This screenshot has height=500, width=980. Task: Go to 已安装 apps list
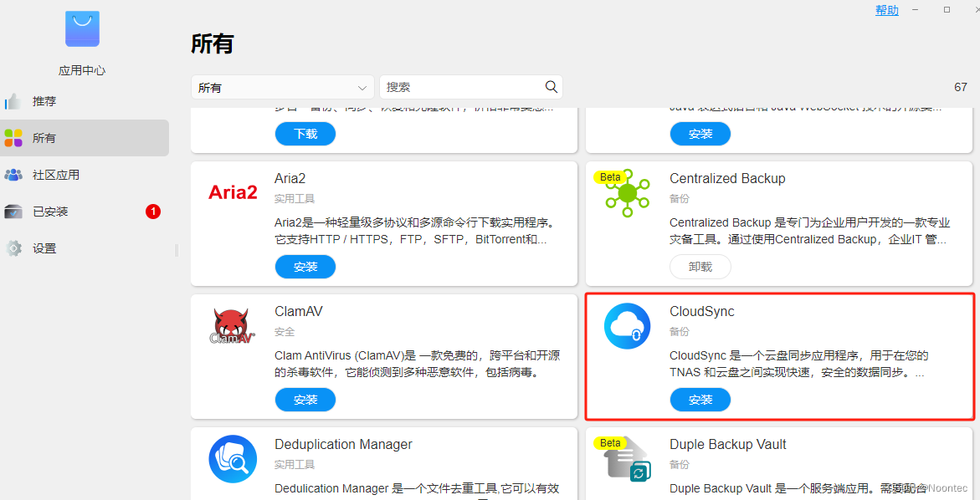(85, 212)
